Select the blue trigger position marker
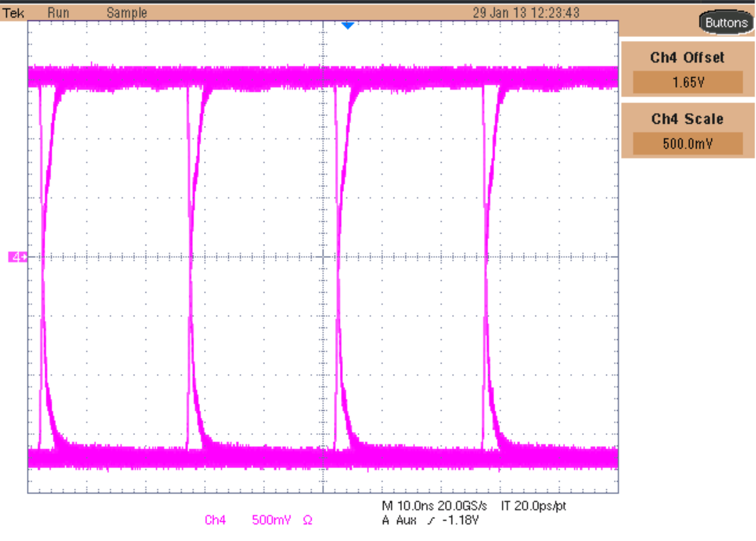756x541 pixels. [x=348, y=25]
